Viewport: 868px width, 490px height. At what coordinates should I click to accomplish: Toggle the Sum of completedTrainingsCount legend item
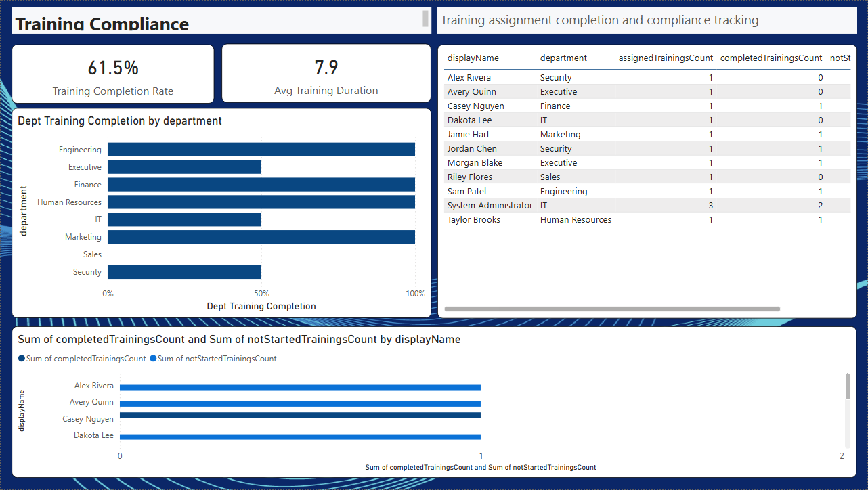tap(81, 359)
